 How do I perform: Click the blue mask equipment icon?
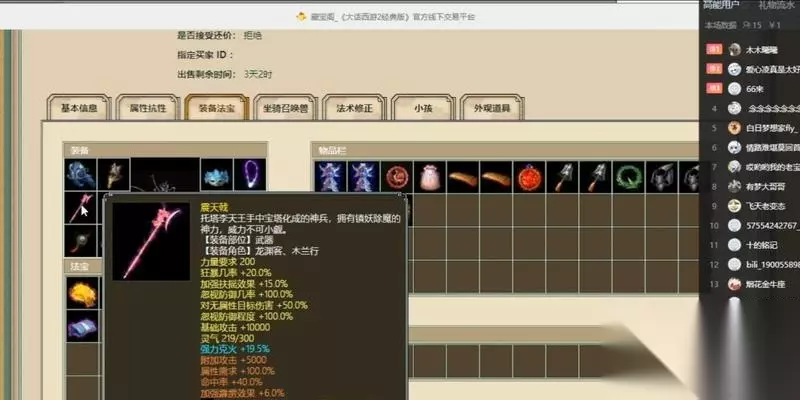click(217, 174)
